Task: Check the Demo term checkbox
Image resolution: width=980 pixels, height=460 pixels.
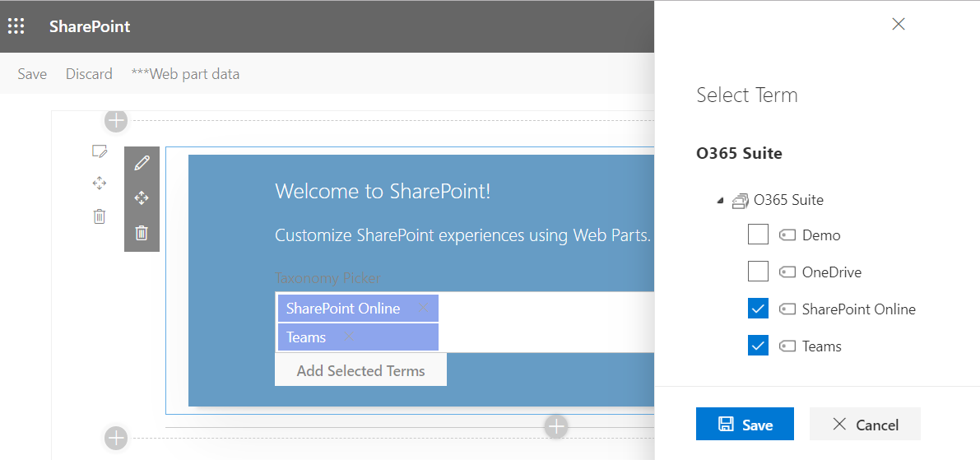Action: (758, 235)
